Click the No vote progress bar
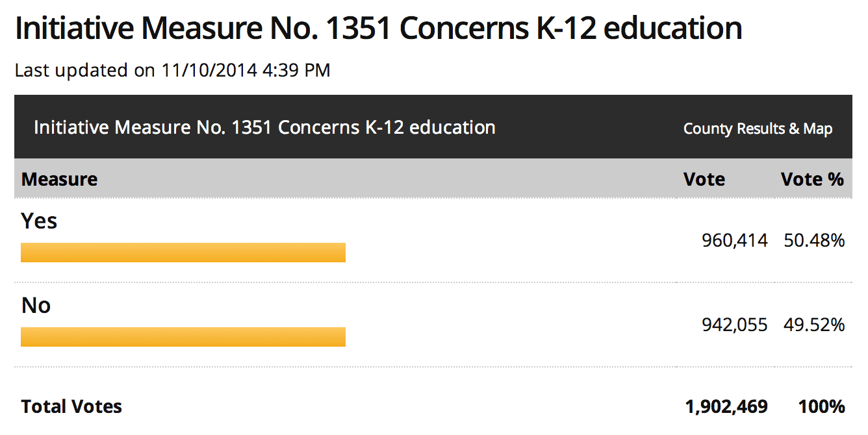The width and height of the screenshot is (868, 435). pos(183,337)
